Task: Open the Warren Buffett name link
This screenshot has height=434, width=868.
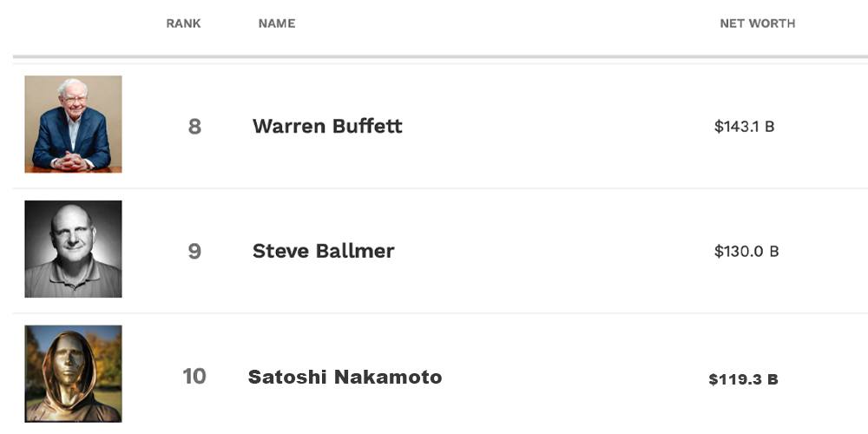Action: pyautogui.click(x=327, y=126)
